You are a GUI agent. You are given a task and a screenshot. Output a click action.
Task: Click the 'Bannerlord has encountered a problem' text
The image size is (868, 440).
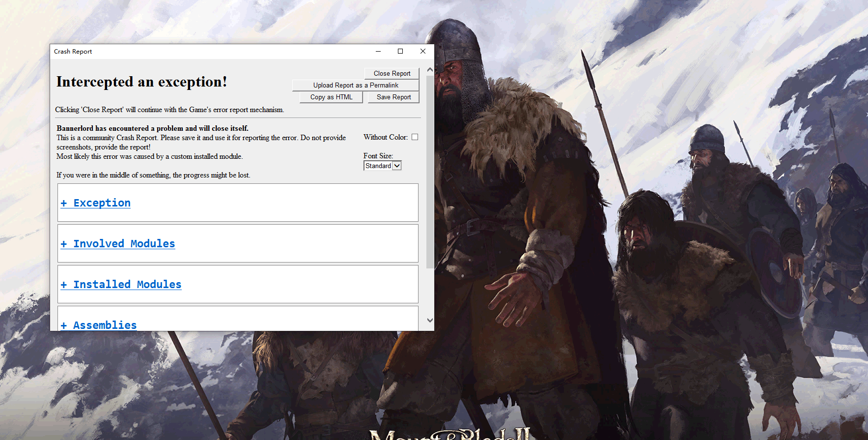pos(153,128)
